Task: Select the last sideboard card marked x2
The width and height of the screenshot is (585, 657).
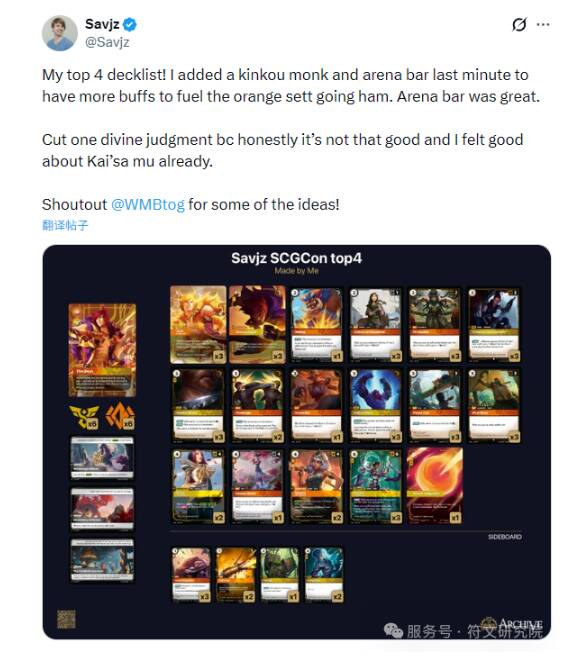Action: [x=324, y=575]
